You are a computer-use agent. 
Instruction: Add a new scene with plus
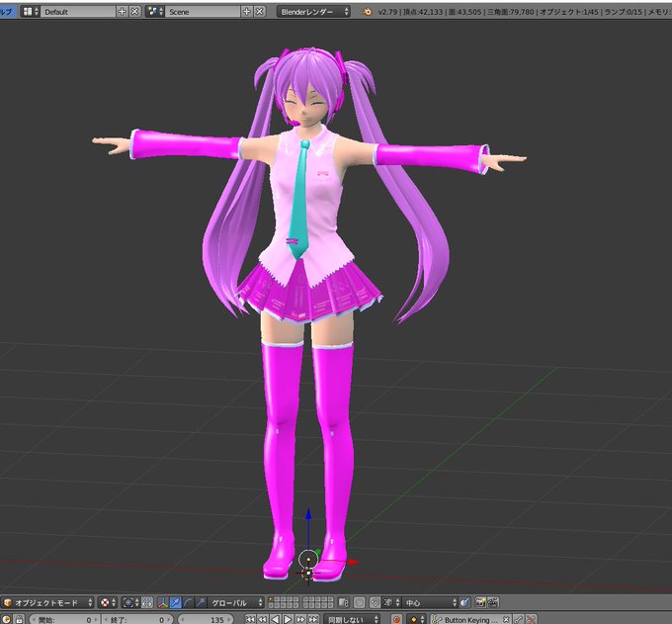[x=247, y=12]
